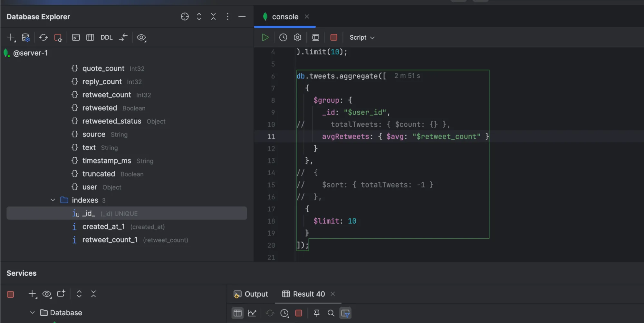
Task: Add a service with plus icon in Services
Action: tap(33, 294)
